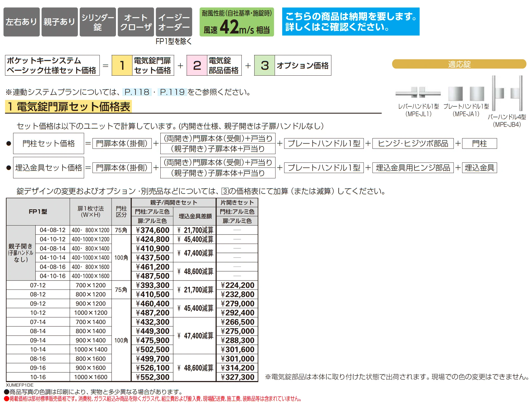Viewport: 532px width, 405px height.
Task: Click the price ¥224,200 cell
Action: (x=237, y=285)
